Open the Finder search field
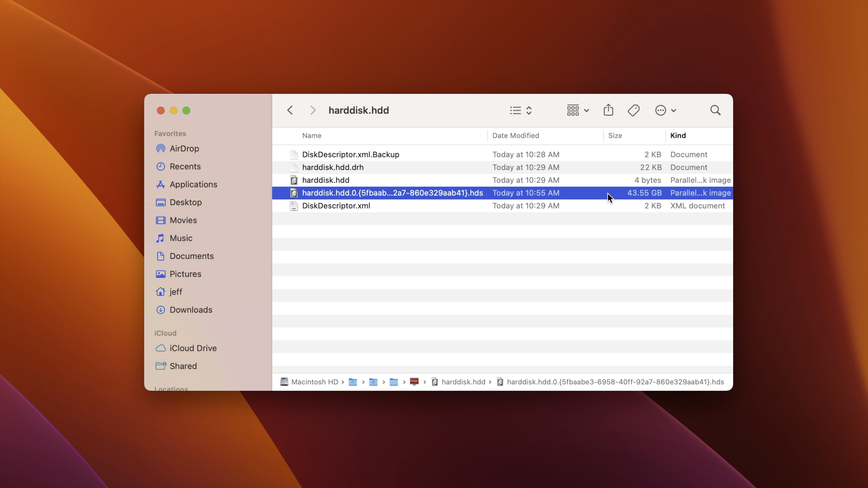868x488 pixels. (716, 110)
